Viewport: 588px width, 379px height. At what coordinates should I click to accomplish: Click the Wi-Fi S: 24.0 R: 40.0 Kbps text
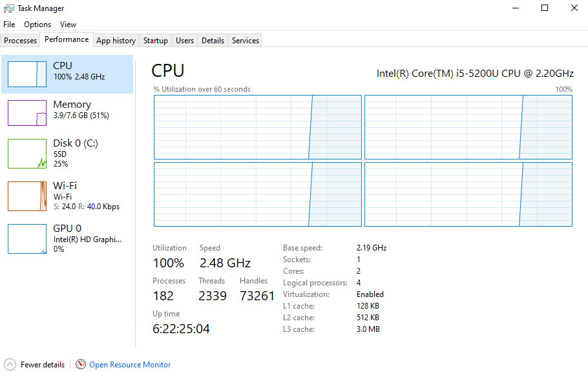click(86, 207)
